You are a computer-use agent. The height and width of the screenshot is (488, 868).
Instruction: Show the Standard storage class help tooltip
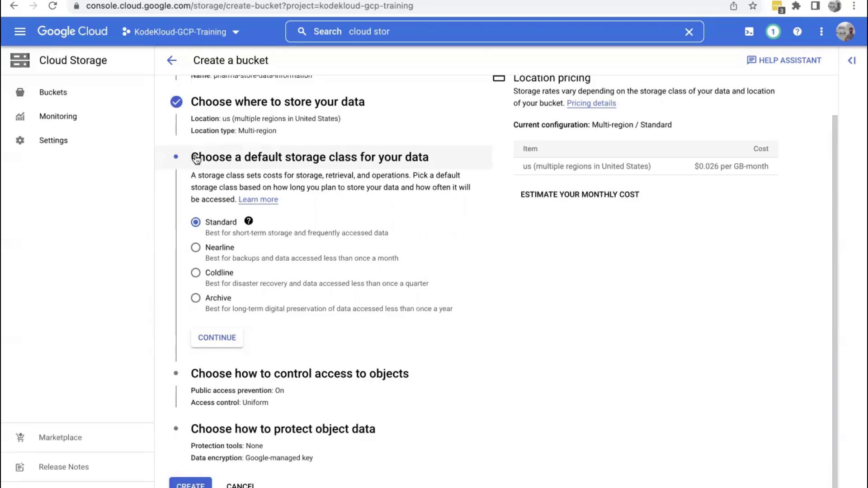pos(249,221)
